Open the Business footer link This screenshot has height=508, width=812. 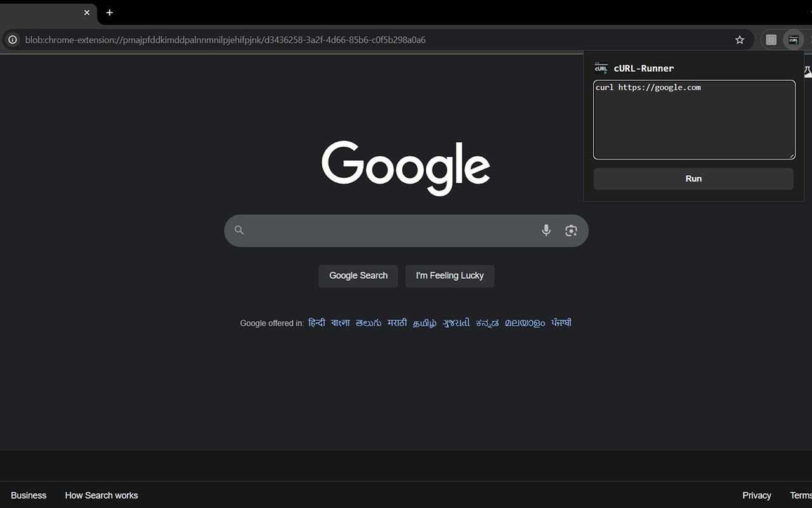[x=29, y=495]
